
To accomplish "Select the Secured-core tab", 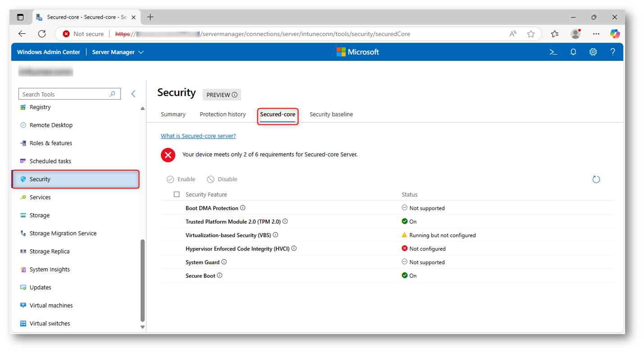I will pos(277,115).
